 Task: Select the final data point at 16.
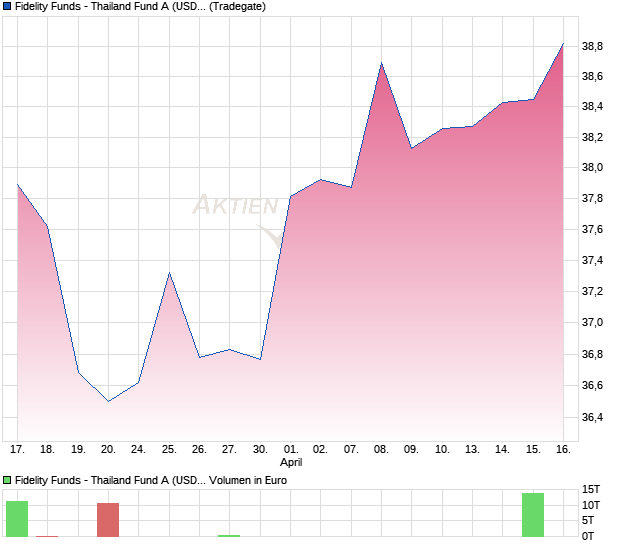(x=563, y=43)
